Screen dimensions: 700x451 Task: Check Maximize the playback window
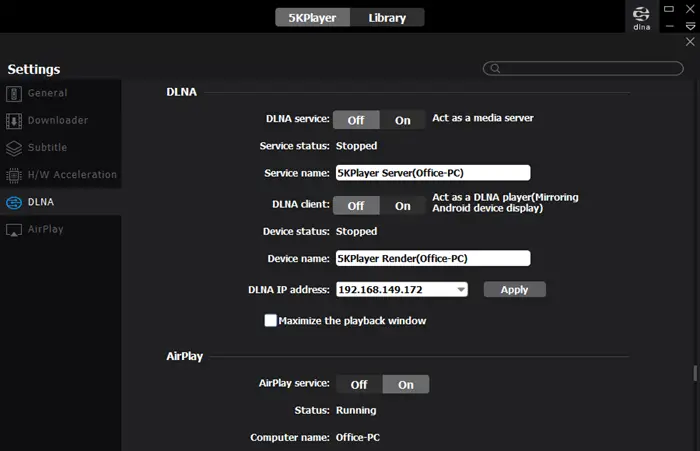(x=271, y=321)
